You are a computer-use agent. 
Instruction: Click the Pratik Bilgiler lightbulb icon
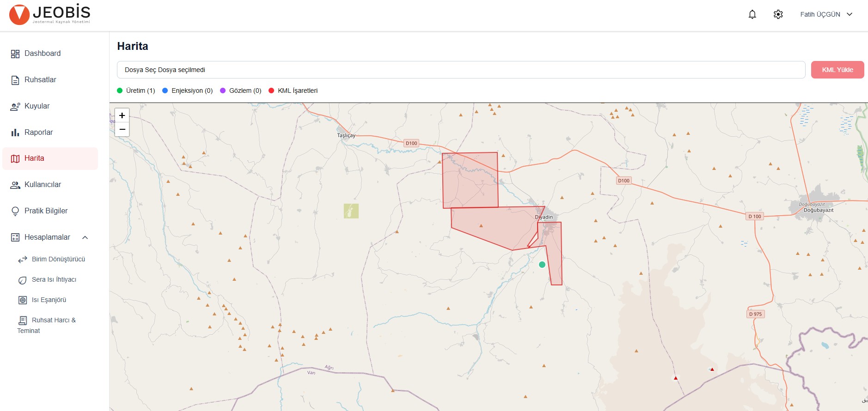click(15, 212)
